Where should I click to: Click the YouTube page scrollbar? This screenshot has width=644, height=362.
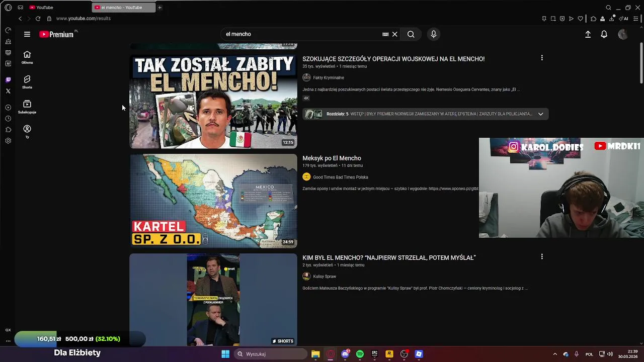641,63
